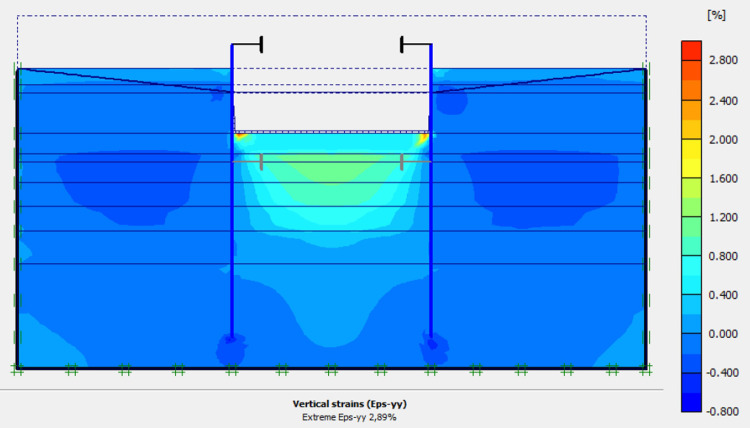The image size is (750, 428).
Task: Click the left wall top anchor bracket
Action: coord(247,44)
